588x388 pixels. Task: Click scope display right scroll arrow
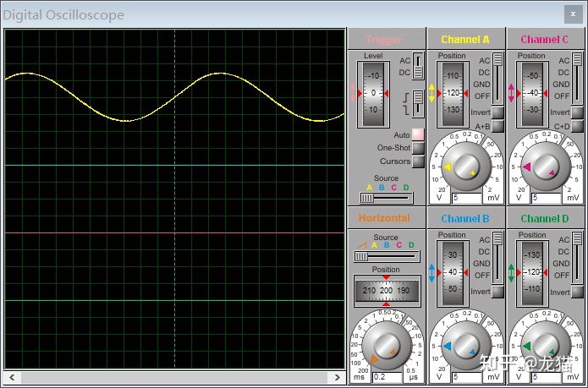(x=337, y=377)
